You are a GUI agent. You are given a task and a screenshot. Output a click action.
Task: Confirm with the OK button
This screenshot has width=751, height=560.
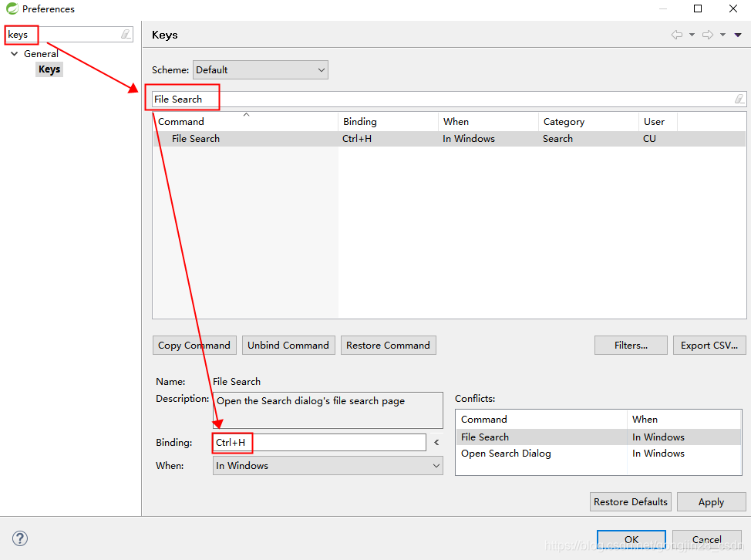[x=631, y=539]
